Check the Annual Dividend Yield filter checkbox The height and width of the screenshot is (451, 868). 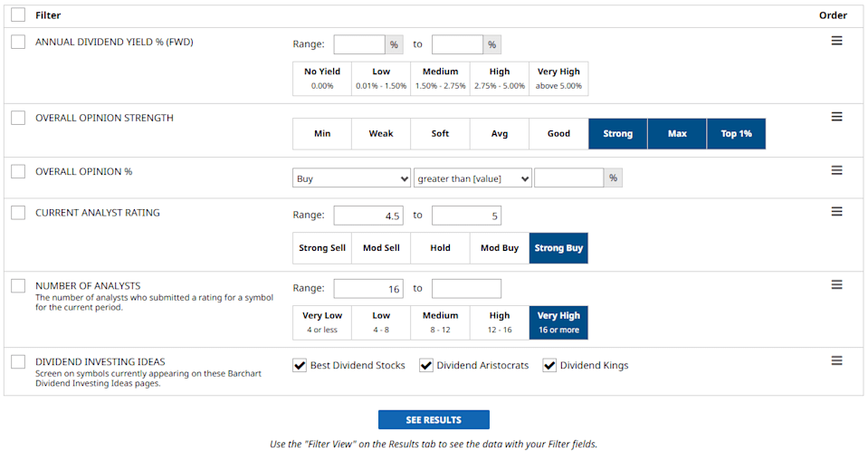coord(18,42)
